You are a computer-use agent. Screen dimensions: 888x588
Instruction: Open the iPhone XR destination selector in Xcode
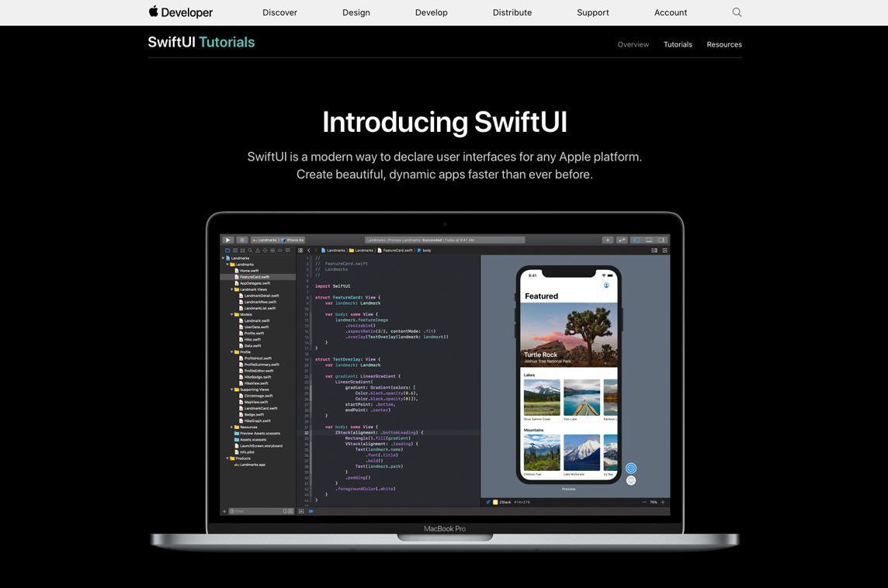click(293, 240)
